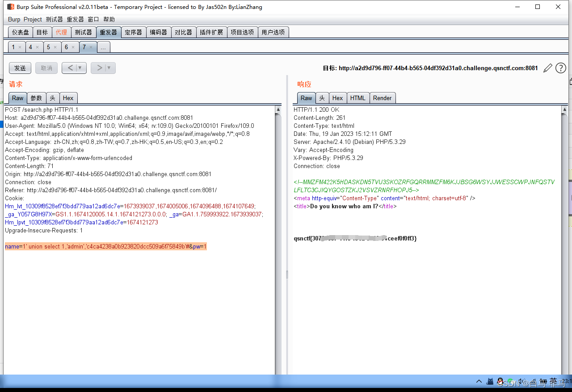Switch to the 插件扩展 tab
Viewport: 572px width, 392px height.
[211, 32]
